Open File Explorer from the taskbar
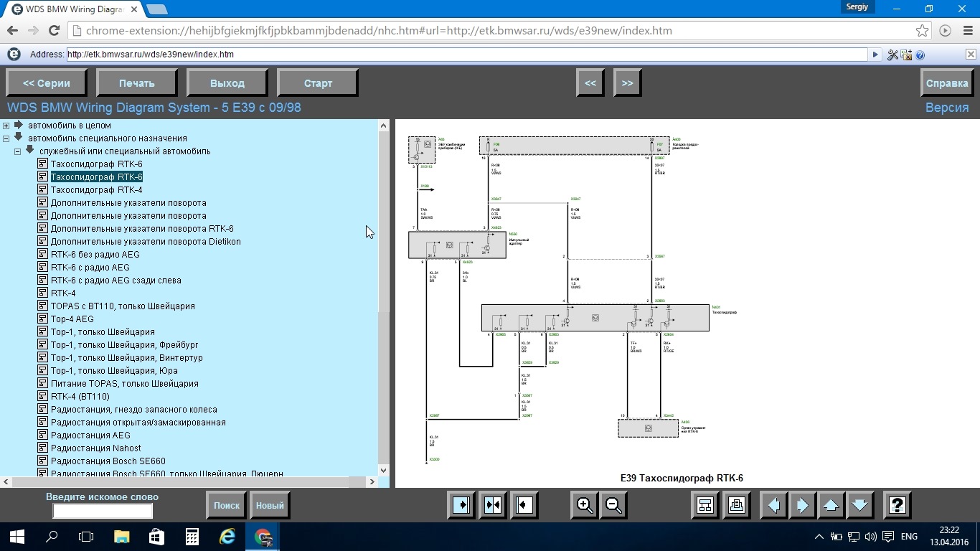Image resolution: width=980 pixels, height=551 pixels. [x=121, y=536]
